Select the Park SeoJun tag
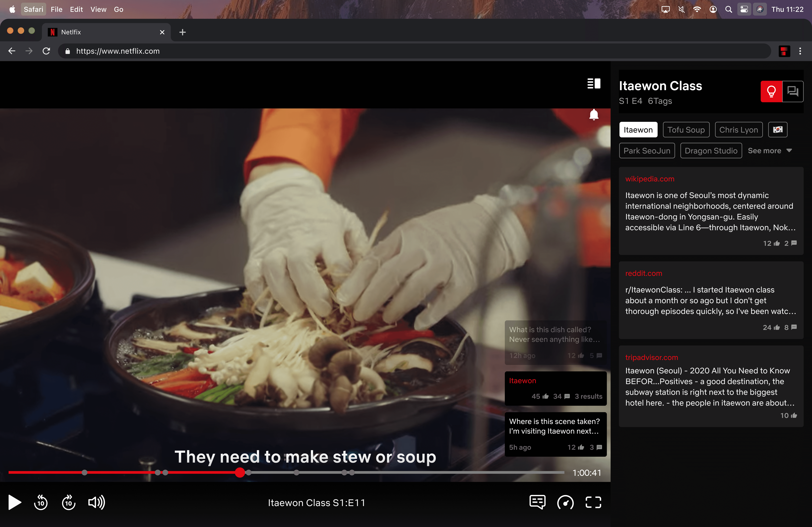 647,151
